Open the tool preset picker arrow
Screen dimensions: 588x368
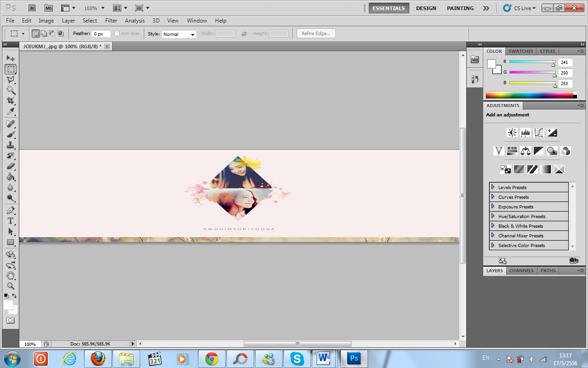click(22, 34)
